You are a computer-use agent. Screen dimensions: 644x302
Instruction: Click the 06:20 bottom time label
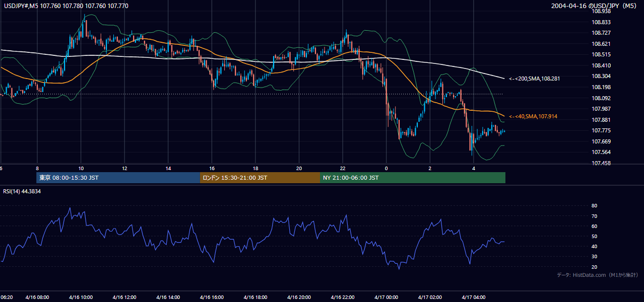click(6, 297)
